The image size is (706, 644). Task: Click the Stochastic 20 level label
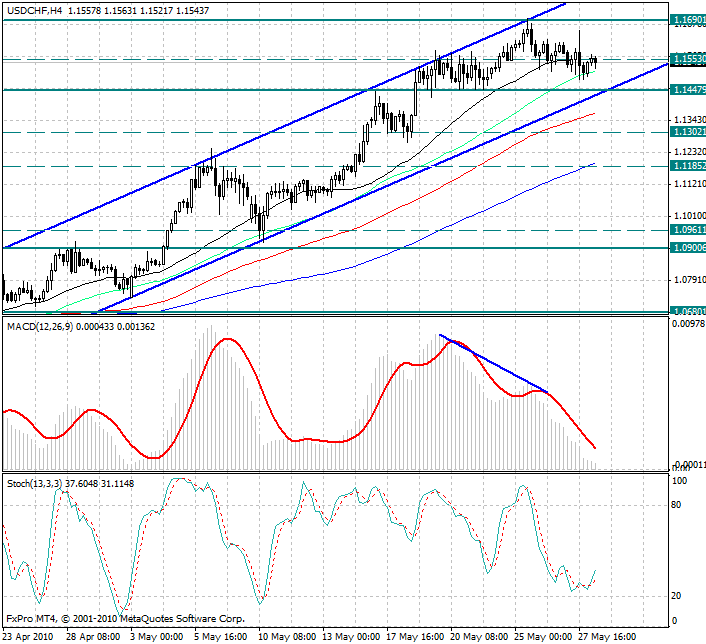click(x=676, y=596)
